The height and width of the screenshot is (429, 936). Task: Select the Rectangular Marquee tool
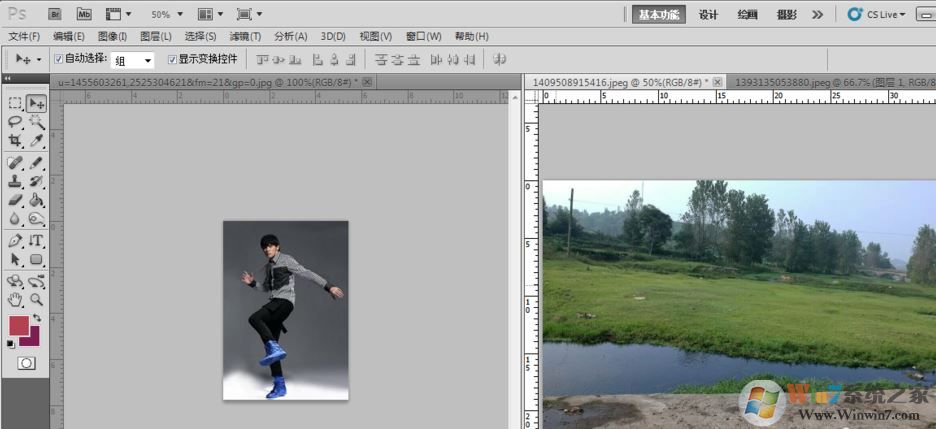[15, 103]
